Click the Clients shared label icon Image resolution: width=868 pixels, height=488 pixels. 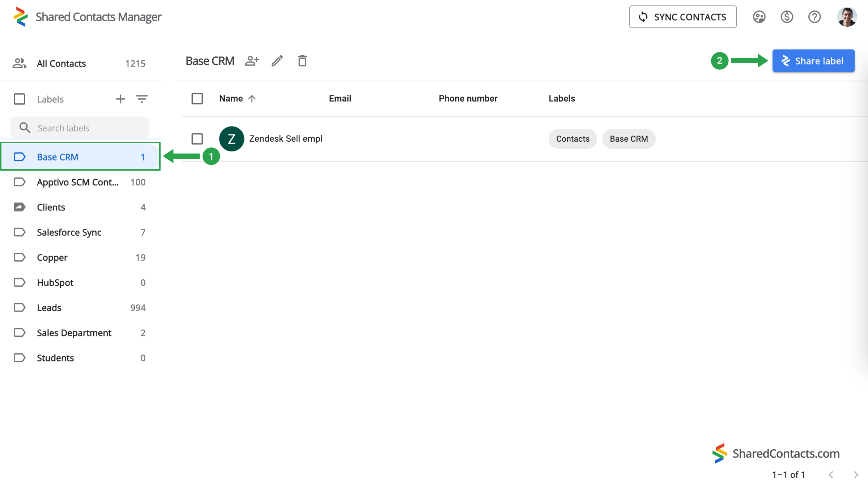20,207
